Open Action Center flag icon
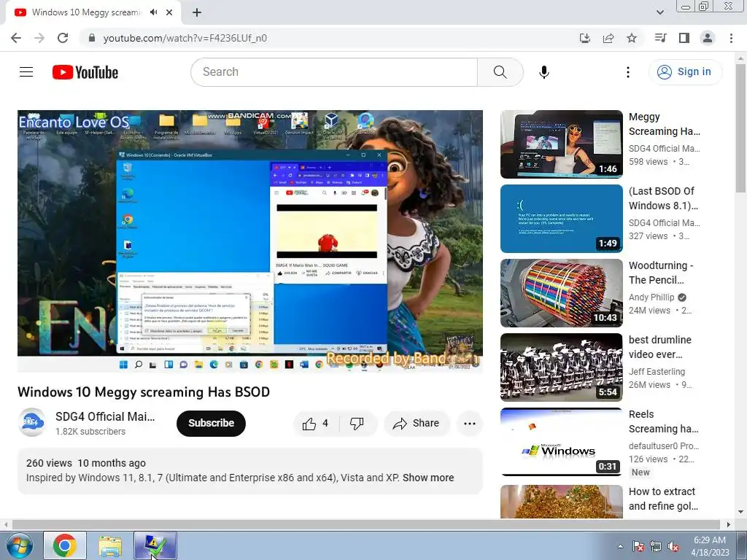The height and width of the screenshot is (560, 747). (638, 546)
